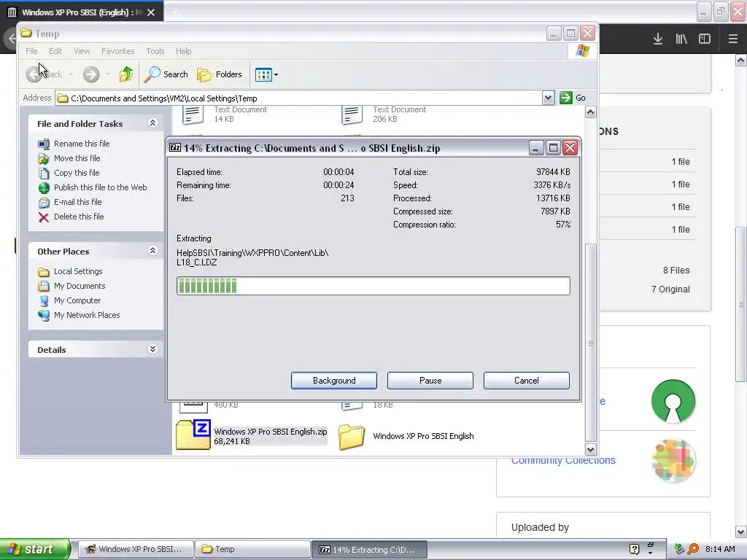Switch to Windows XP Pro SBSI taskbar item
Viewport: 747px width, 560px height.
(136, 549)
